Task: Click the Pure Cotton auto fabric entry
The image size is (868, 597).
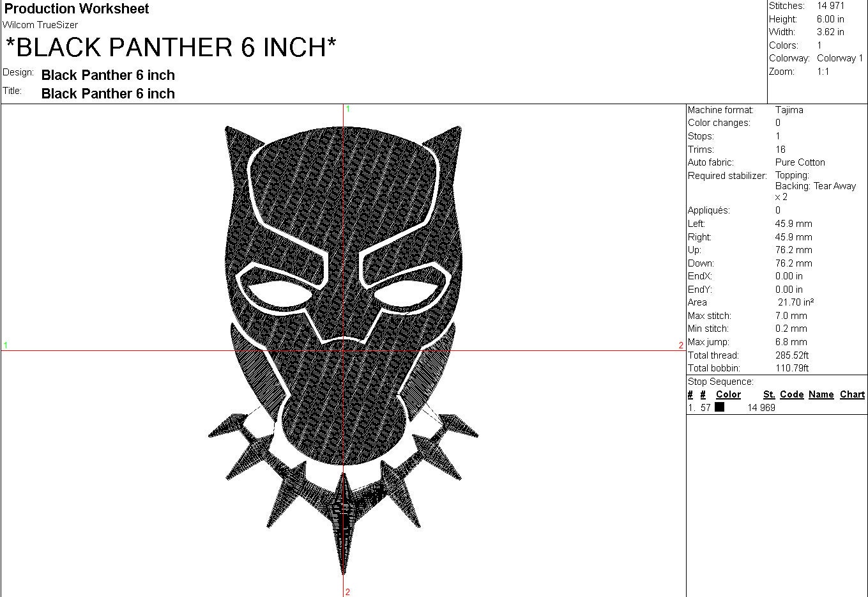Action: [x=800, y=162]
